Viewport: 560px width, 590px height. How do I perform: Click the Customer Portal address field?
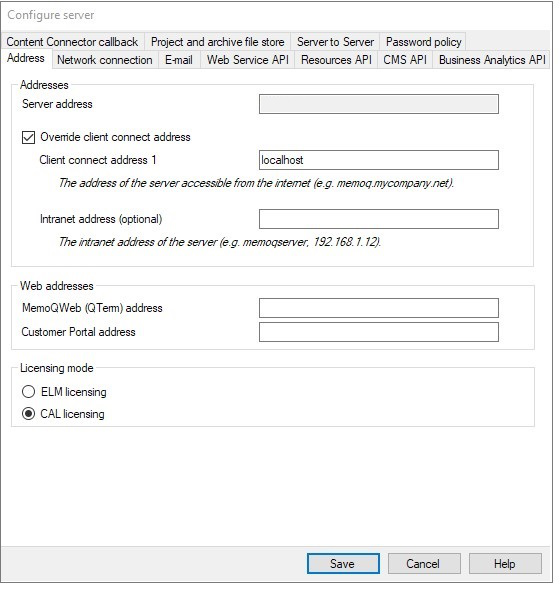379,332
